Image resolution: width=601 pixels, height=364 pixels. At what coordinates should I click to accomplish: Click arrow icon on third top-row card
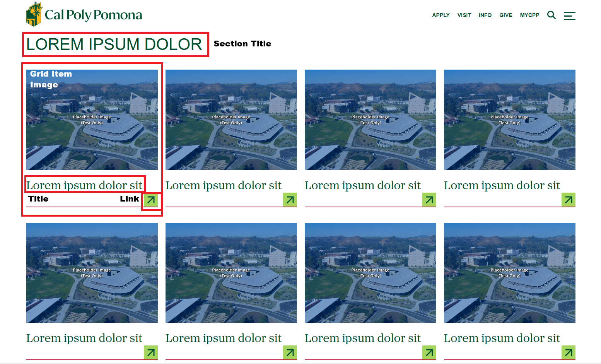[x=429, y=200]
